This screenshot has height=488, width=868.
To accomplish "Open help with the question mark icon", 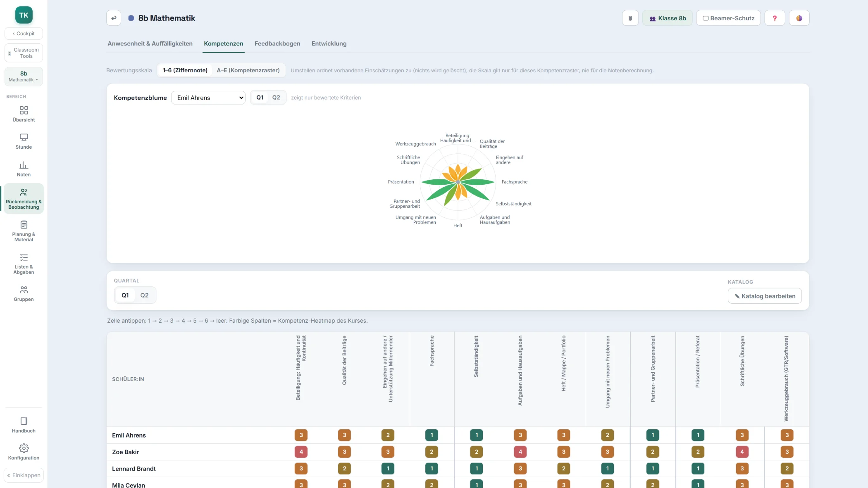I will 775,18.
